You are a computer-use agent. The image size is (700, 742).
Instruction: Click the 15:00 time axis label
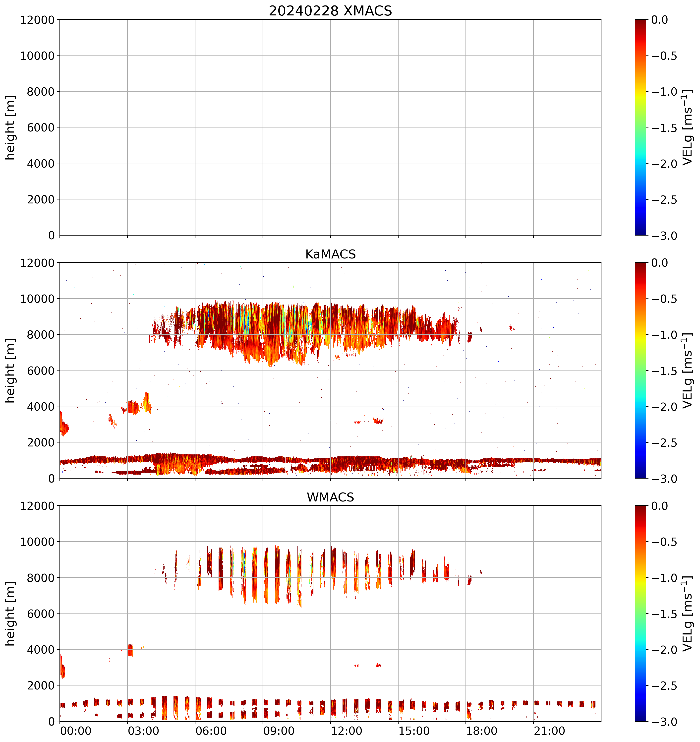414,731
